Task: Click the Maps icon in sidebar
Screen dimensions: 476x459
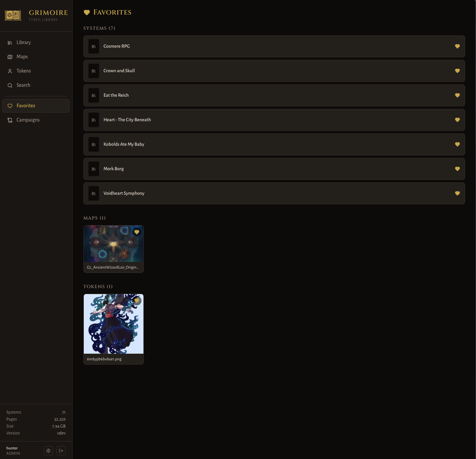Action: coord(10,57)
